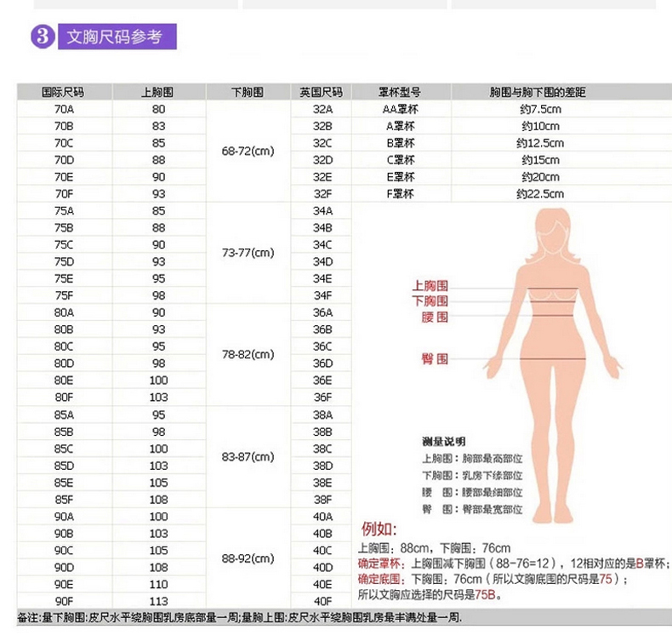Click the 32A UK size cell

pyautogui.click(x=322, y=109)
